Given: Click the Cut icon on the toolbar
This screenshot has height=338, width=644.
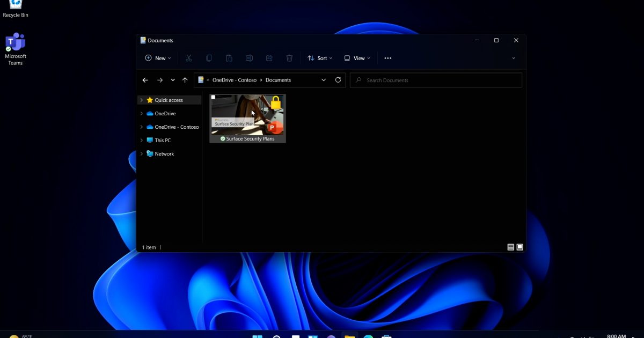Looking at the screenshot, I should coord(188,57).
